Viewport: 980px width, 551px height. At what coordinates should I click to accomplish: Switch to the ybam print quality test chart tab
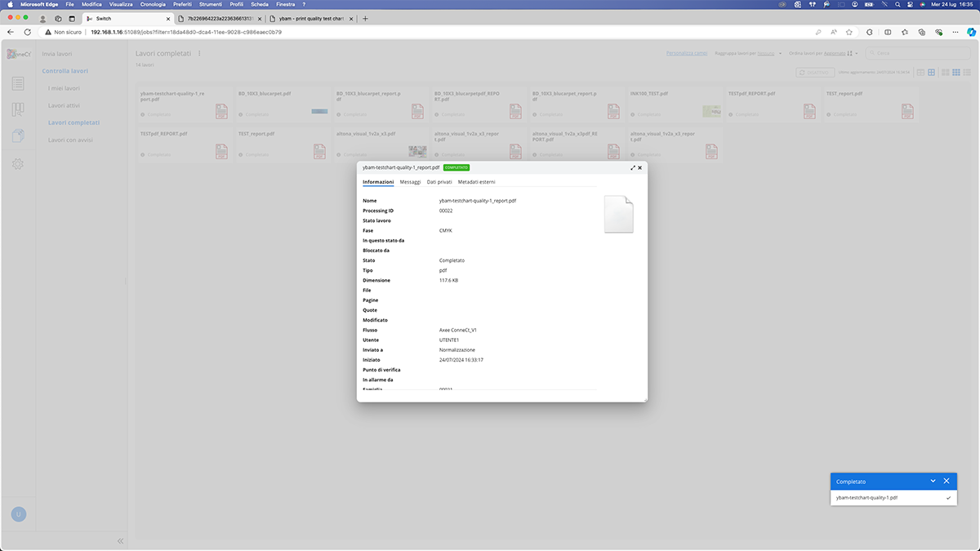pyautogui.click(x=310, y=18)
